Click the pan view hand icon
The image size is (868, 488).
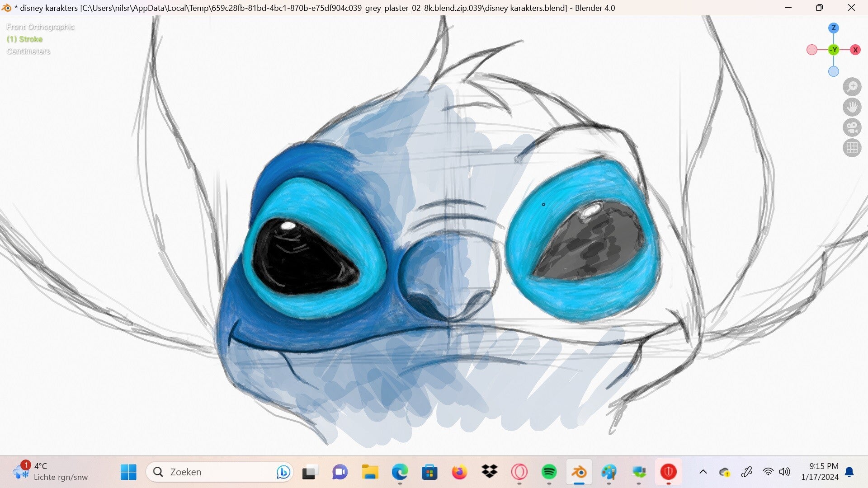click(x=852, y=107)
